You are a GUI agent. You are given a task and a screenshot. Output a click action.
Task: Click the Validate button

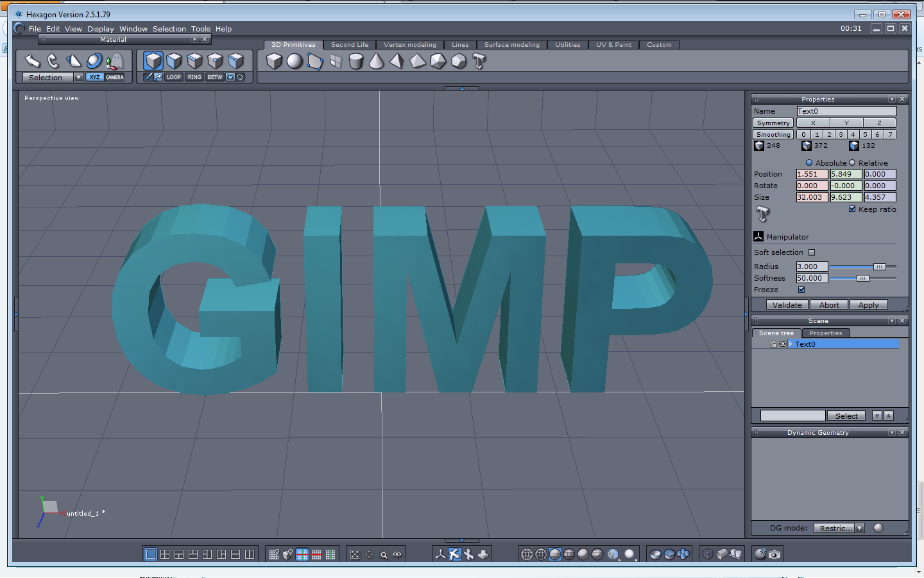pos(787,305)
